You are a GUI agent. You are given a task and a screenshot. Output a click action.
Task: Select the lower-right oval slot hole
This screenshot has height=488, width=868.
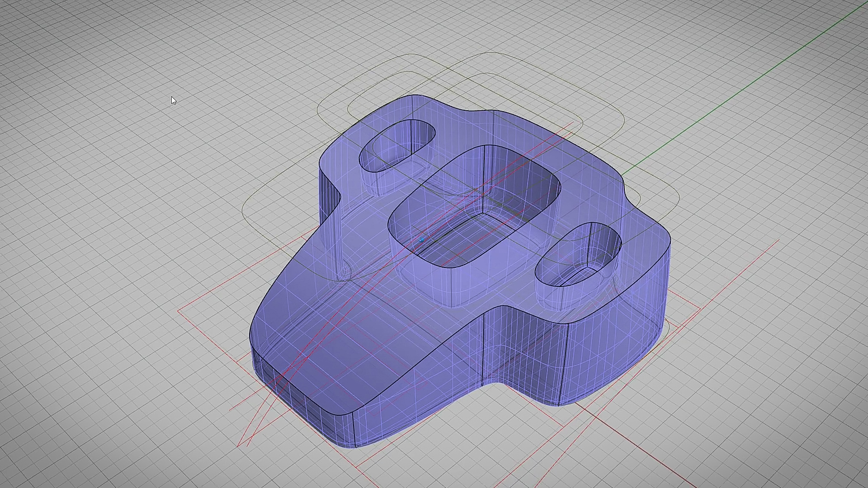(x=579, y=255)
